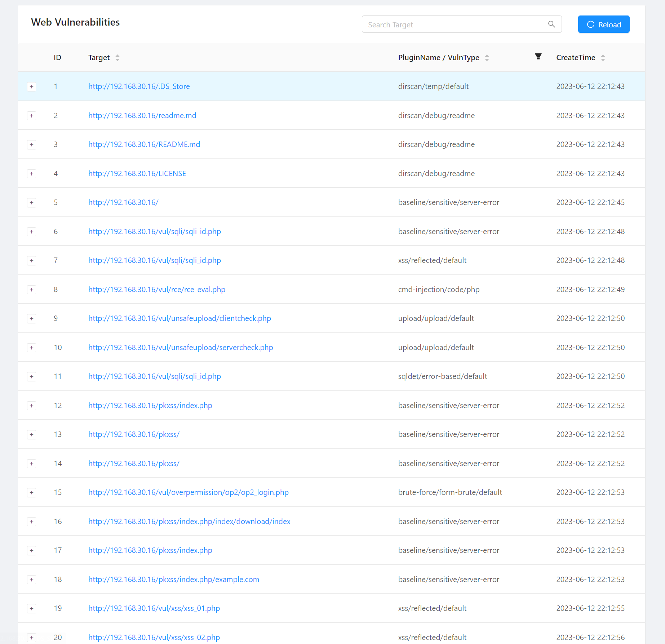665x644 pixels.
Task: Open the op2_login.php target link
Action: (x=189, y=492)
